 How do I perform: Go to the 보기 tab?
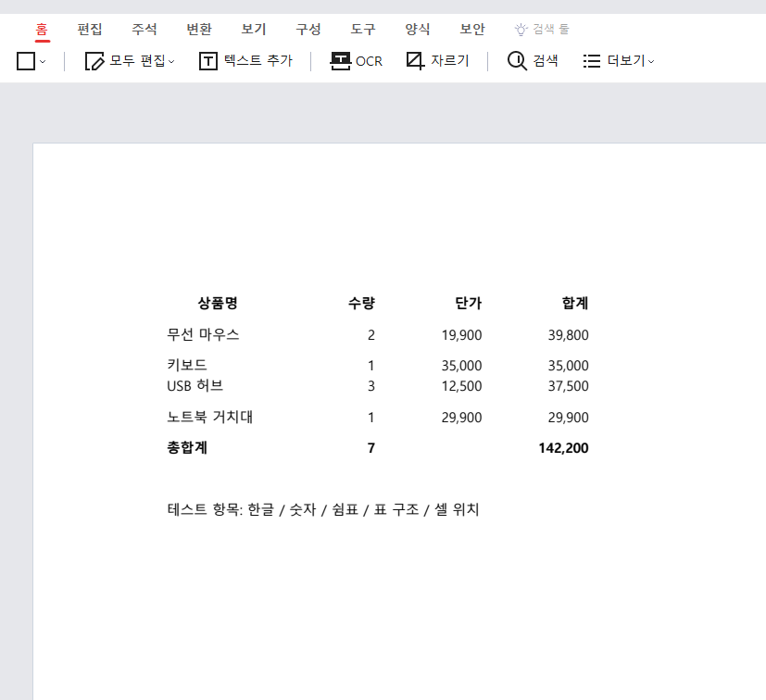[254, 30]
